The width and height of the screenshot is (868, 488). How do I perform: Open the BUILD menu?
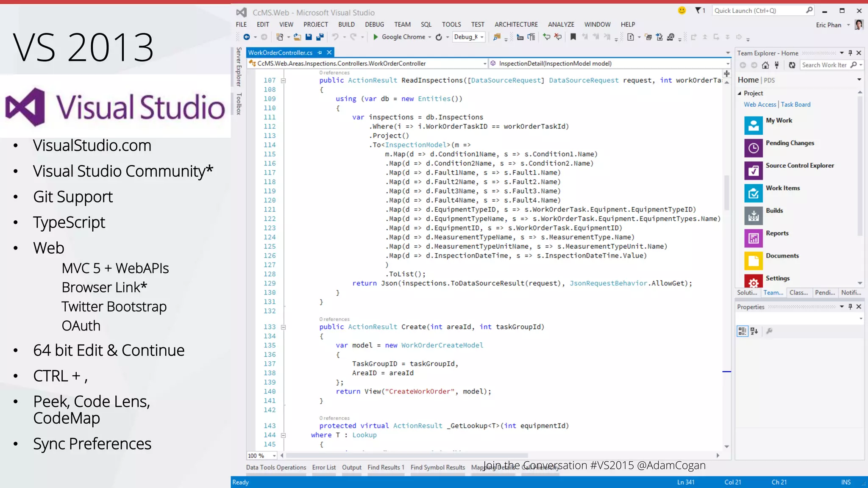346,25
